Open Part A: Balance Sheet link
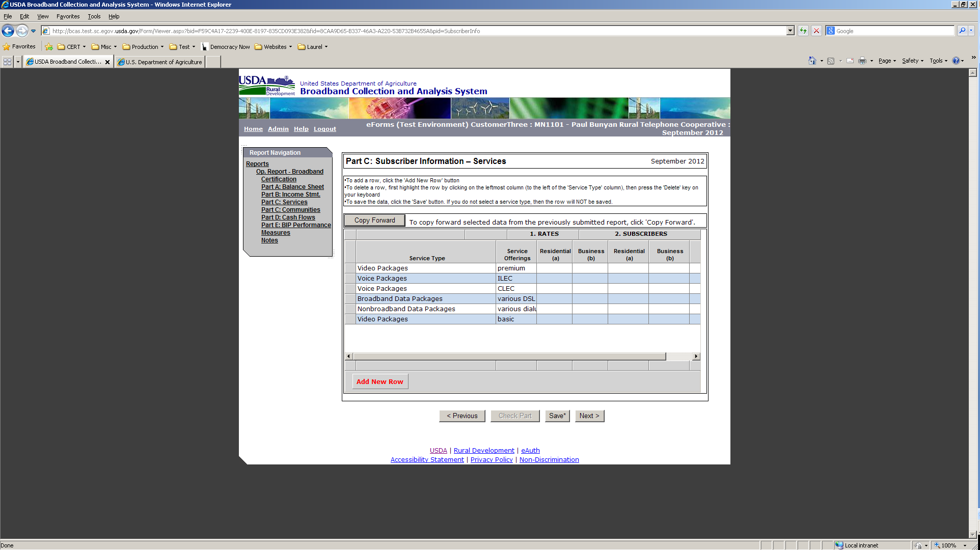 [292, 187]
